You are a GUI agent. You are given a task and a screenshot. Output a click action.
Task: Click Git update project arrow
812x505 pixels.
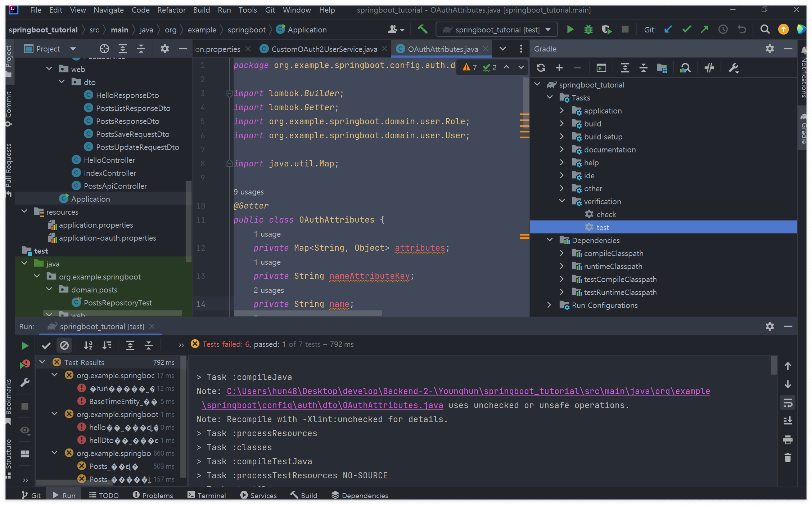[x=668, y=29]
